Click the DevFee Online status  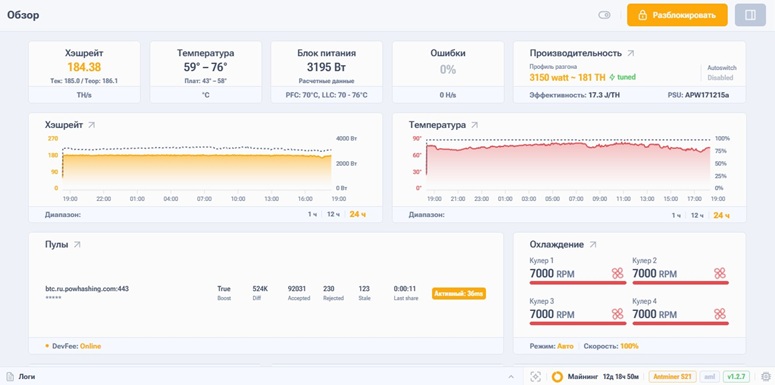pos(77,346)
